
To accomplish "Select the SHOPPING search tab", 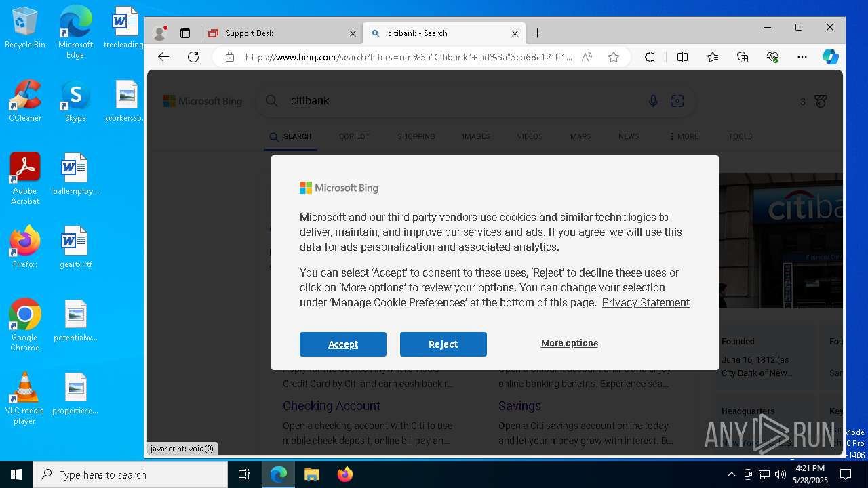I will click(416, 136).
